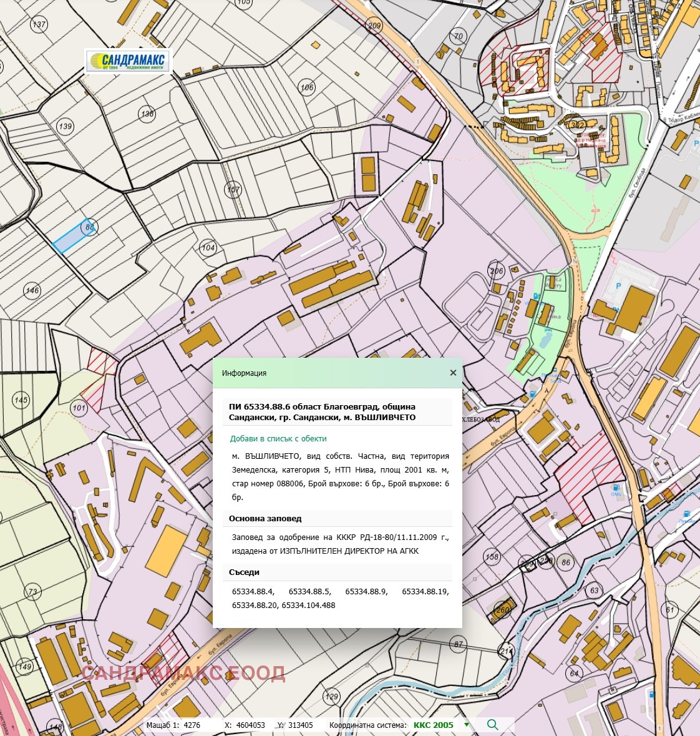Click the search magnifier icon
Viewport: 700px width, 736px height.
coord(492,725)
